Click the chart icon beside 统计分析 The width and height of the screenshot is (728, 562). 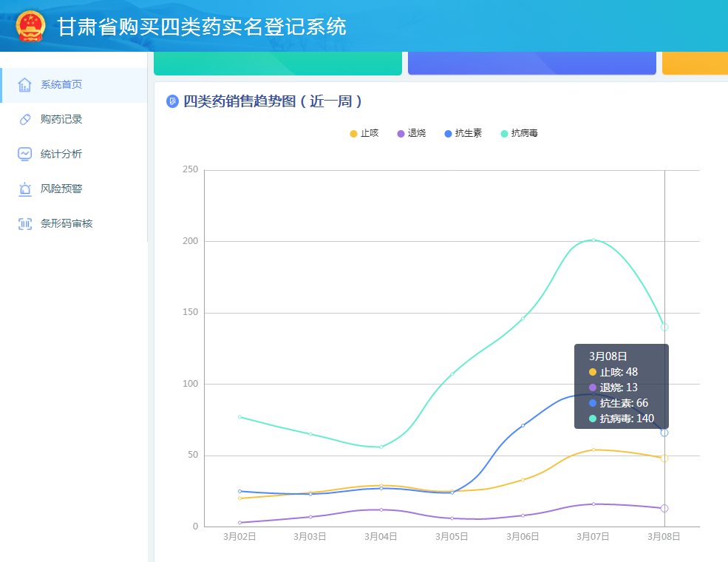[24, 155]
